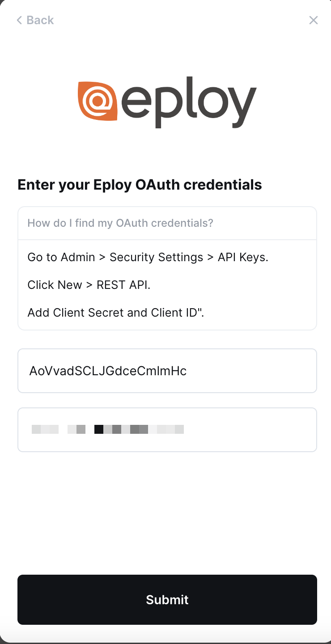Close the dialog with the X icon
This screenshot has height=644, width=331.
[314, 20]
